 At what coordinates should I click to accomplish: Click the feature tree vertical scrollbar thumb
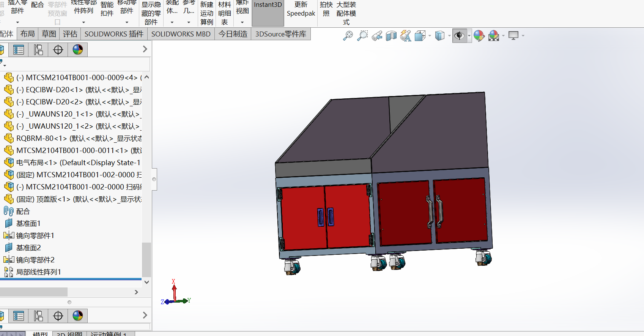(146, 260)
